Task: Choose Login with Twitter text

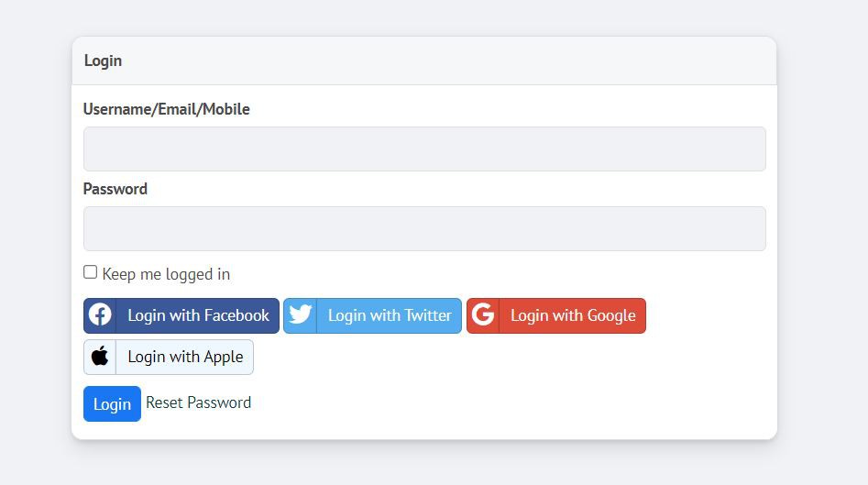Action: coord(390,315)
